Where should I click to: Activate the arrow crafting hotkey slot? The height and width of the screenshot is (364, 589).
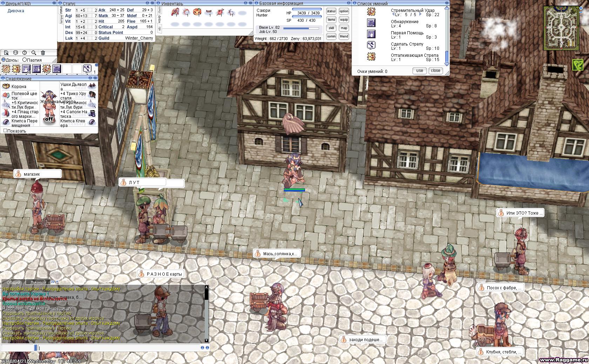pyautogui.click(x=87, y=69)
